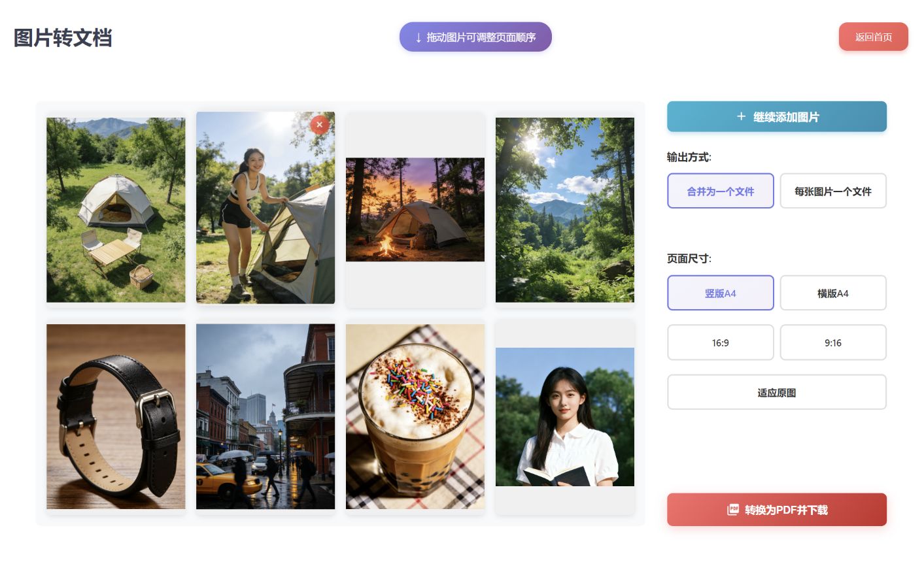Image resolution: width=924 pixels, height=564 pixels.
Task: Click 转换为PDF并下载 to export
Action: (776, 510)
